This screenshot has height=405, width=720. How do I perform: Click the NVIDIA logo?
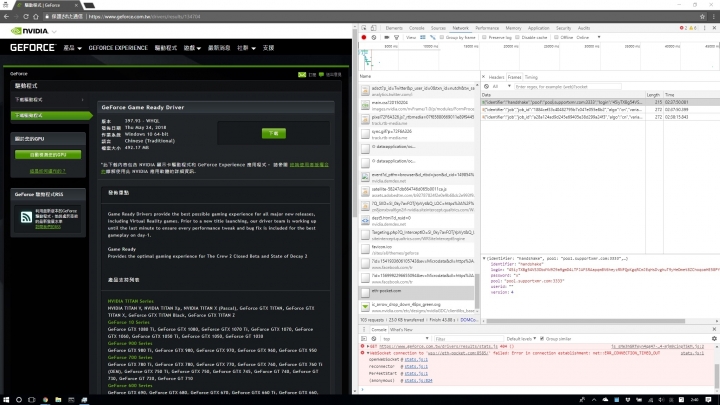pyautogui.click(x=30, y=31)
